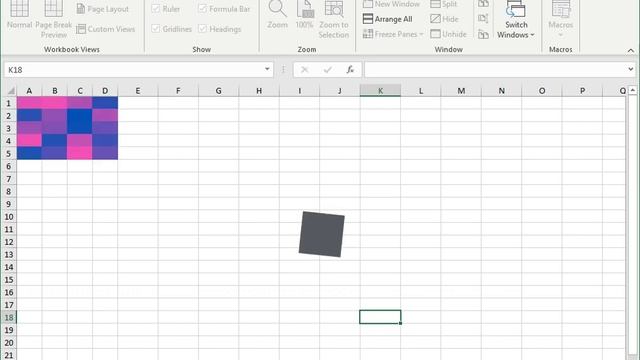Select row 12 header

[x=9, y=242]
